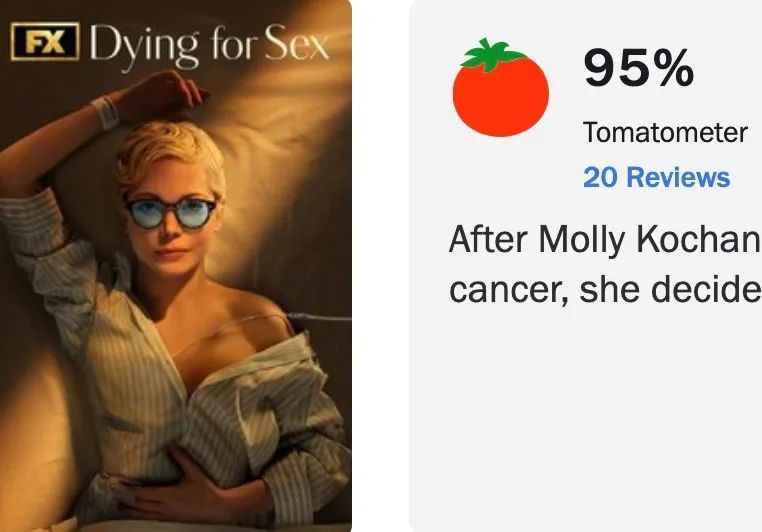Click the red Fresh tomato icon
Screen dimensions: 762x532
point(501,88)
